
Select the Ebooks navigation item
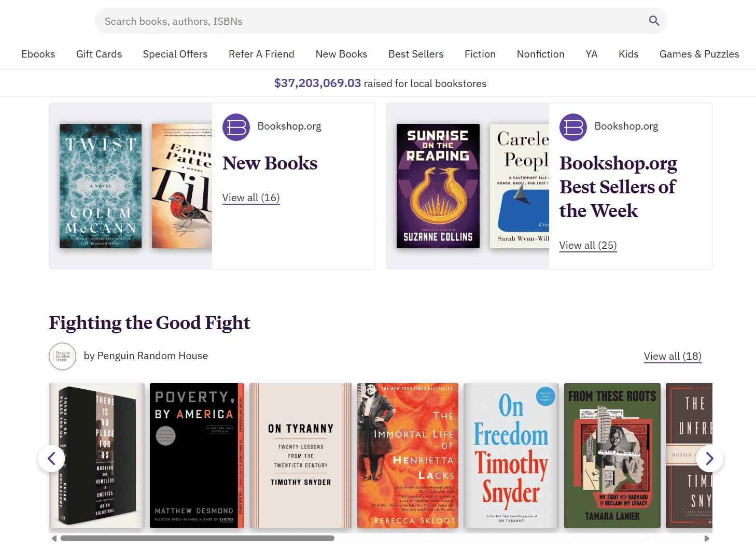coord(38,54)
